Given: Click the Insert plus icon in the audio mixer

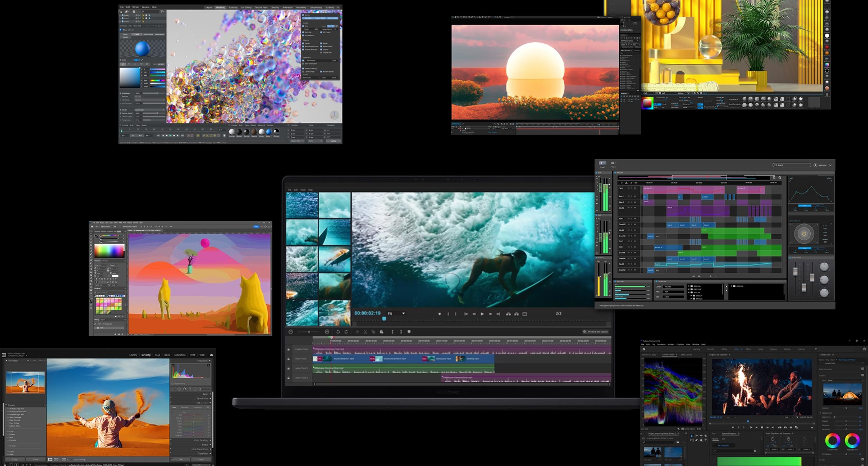Looking at the screenshot, I should point(602,163).
